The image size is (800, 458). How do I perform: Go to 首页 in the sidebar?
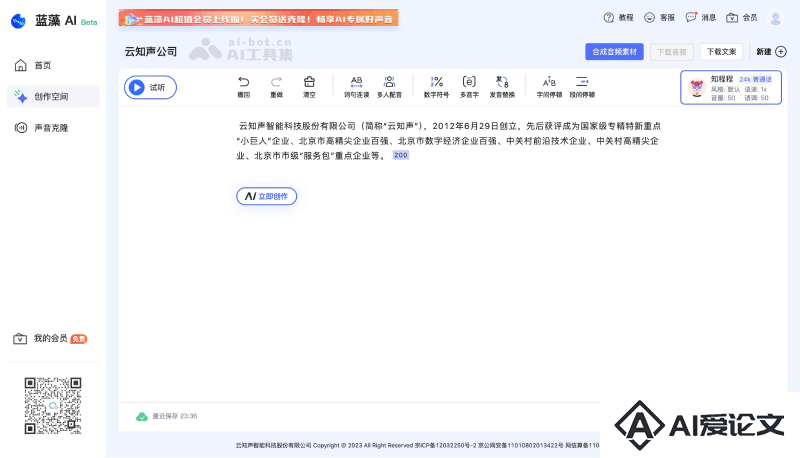click(53, 65)
